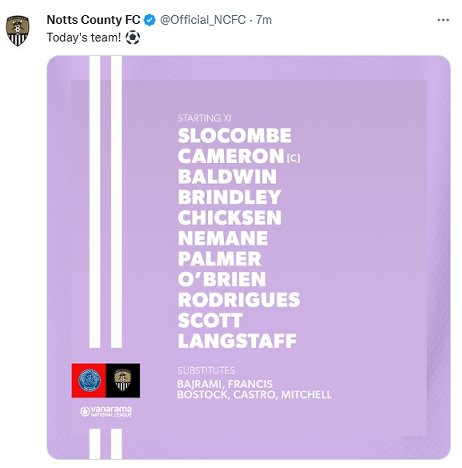Click the STARTING XI heading
The height and width of the screenshot is (468, 462).
(x=204, y=118)
